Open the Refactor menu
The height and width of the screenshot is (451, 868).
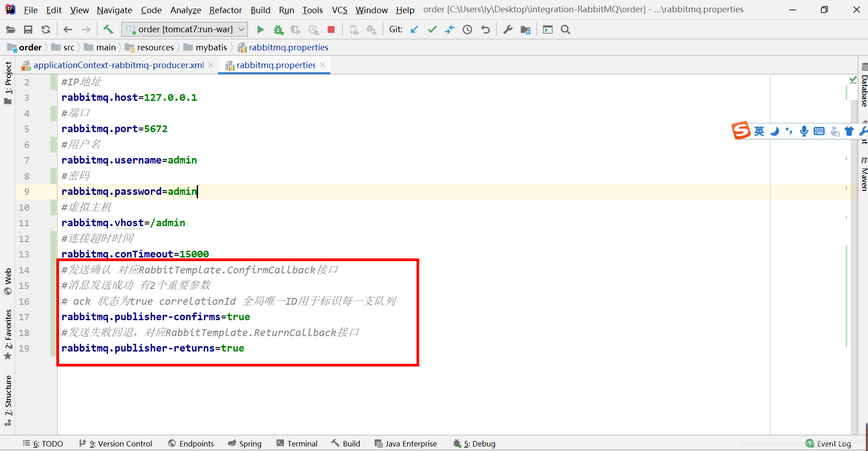pos(225,10)
